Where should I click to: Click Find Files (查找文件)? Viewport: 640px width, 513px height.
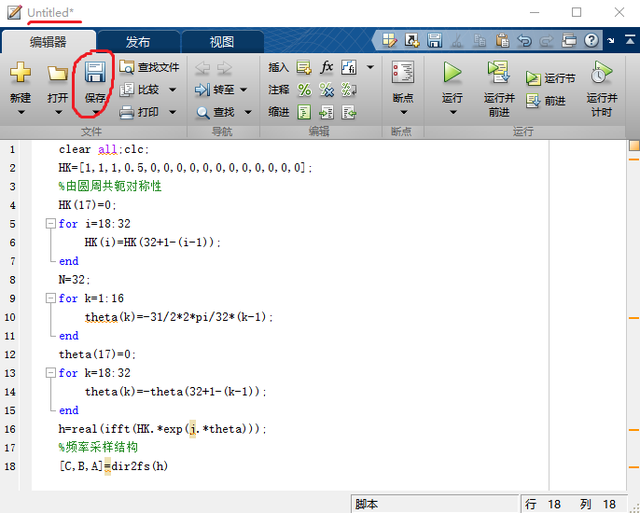(x=149, y=67)
